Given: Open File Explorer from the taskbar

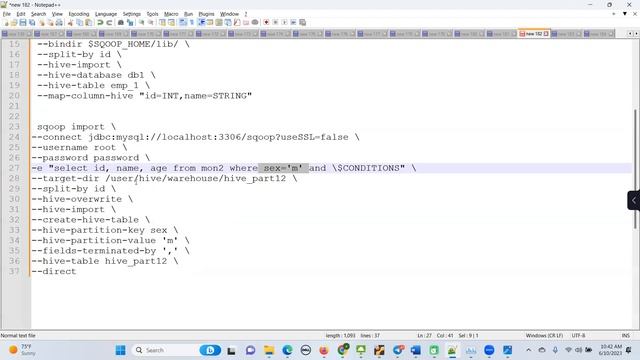Looking at the screenshot, I should point(269,350).
